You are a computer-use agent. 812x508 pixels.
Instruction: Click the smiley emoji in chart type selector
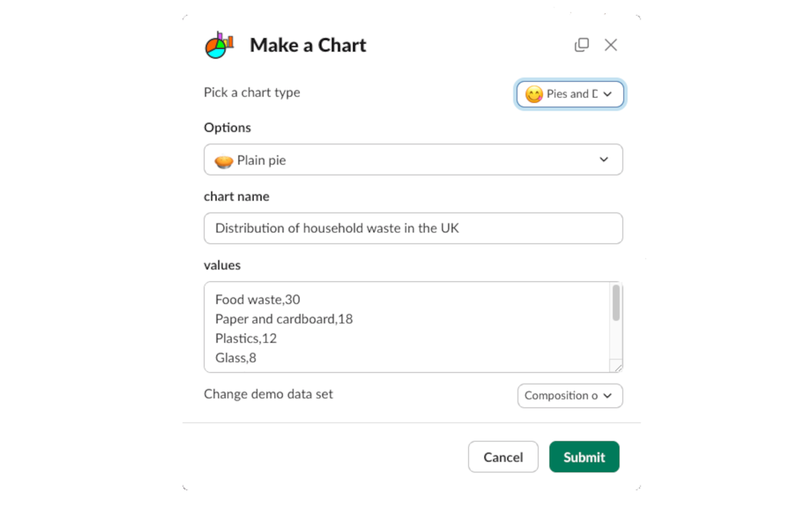pyautogui.click(x=534, y=94)
